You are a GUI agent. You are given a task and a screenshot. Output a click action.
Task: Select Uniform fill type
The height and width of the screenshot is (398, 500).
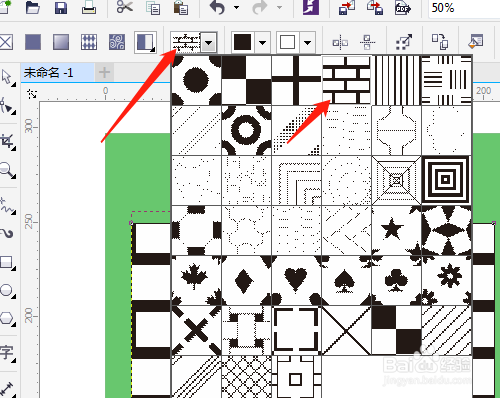pos(33,42)
